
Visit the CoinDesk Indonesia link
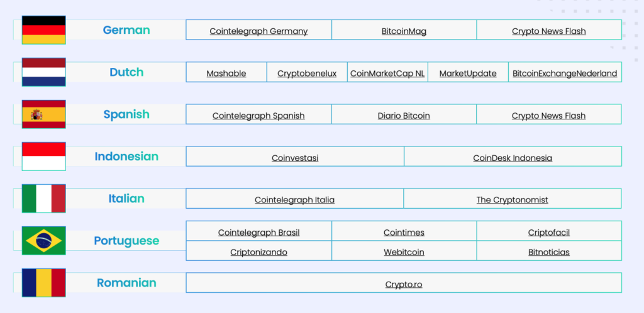pyautogui.click(x=513, y=158)
